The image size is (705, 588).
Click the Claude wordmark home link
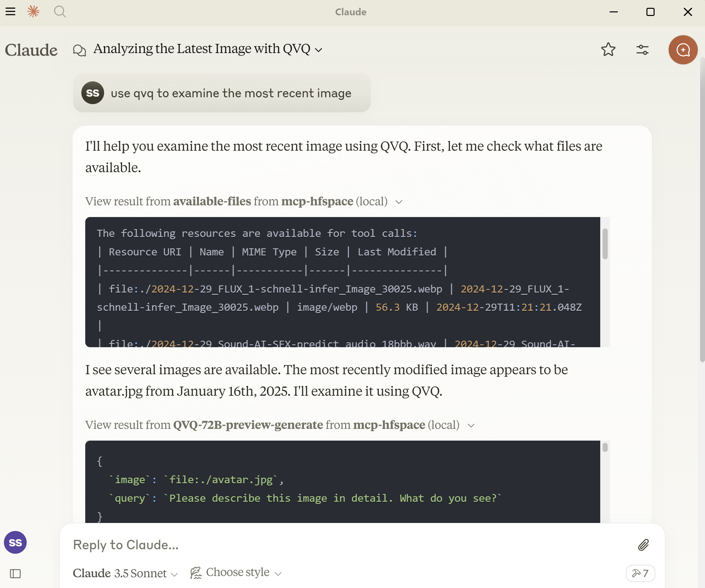click(31, 50)
